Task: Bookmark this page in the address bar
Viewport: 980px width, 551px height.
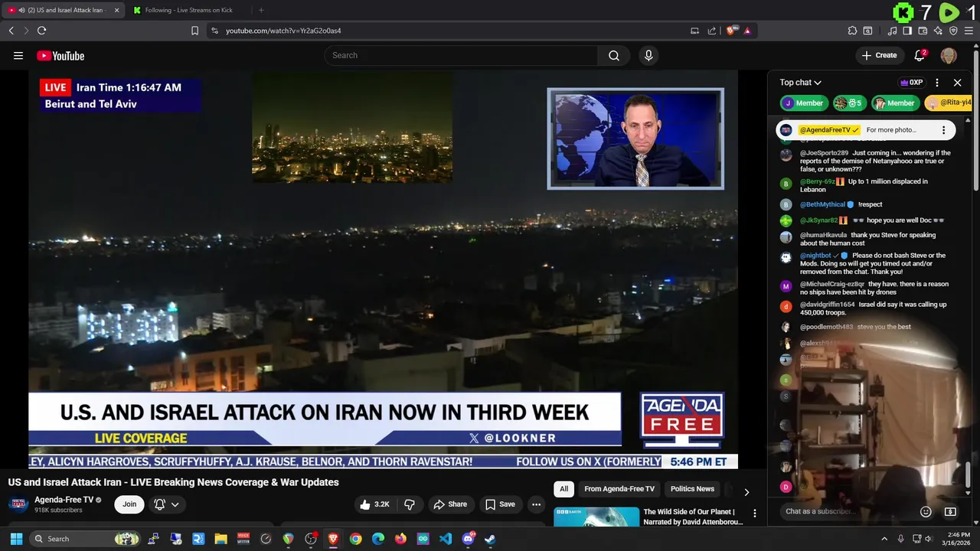Action: point(194,31)
